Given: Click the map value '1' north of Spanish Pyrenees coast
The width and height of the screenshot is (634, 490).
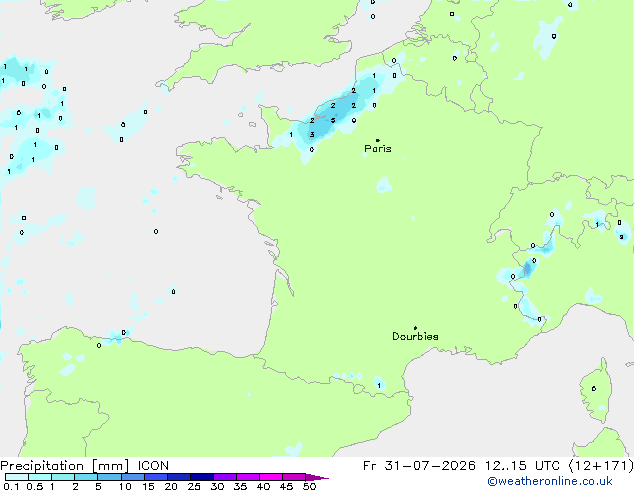Looking at the screenshot, I should (379, 386).
